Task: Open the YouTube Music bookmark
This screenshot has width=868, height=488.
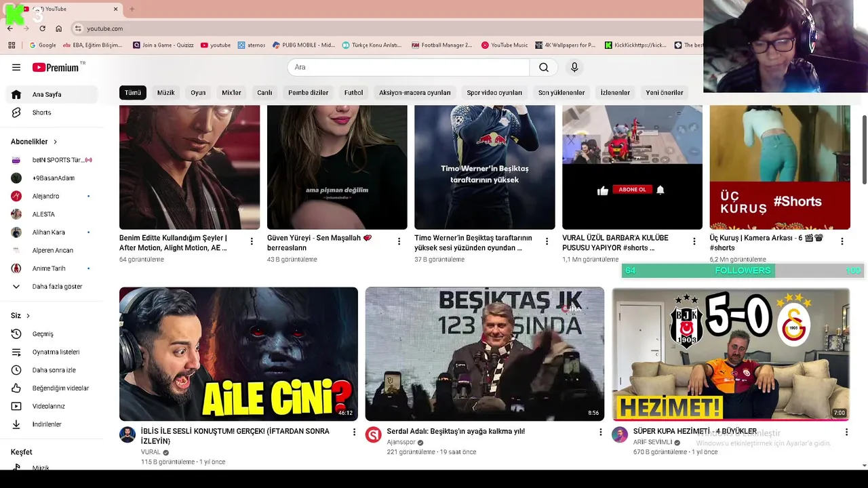Action: point(505,45)
